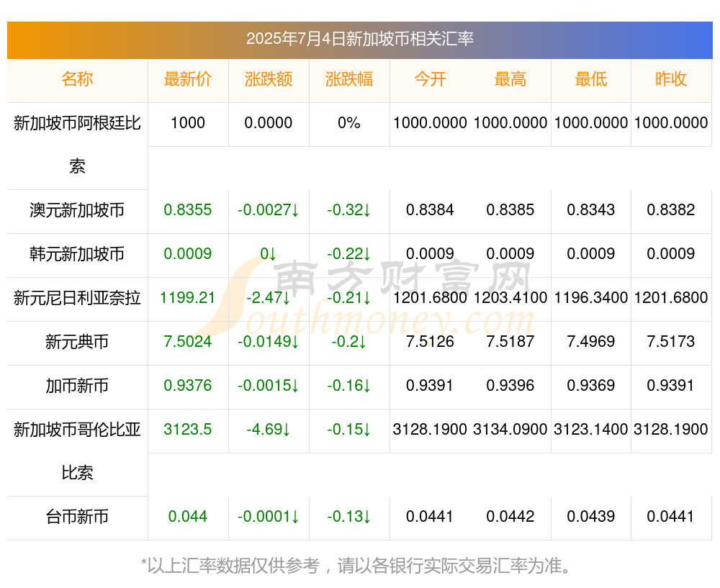This screenshot has height=588, width=720.
Task: Click the high price 0.9396
Action: (x=510, y=386)
